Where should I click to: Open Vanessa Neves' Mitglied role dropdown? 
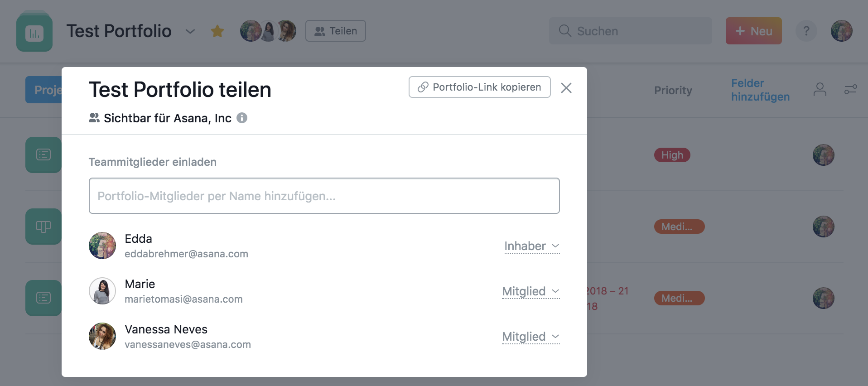tap(530, 337)
